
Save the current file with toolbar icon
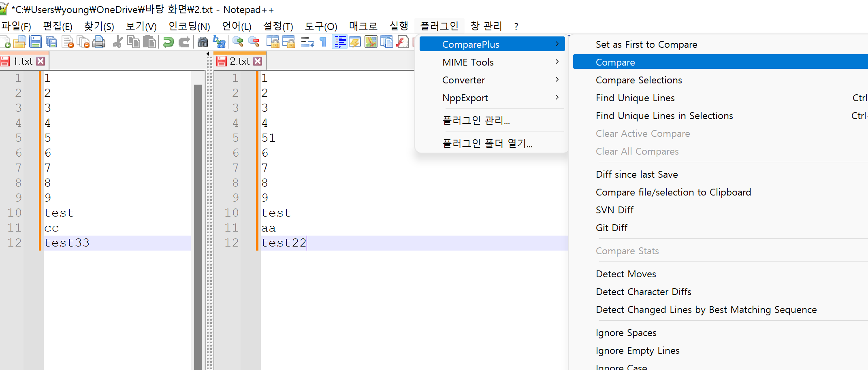tap(36, 42)
